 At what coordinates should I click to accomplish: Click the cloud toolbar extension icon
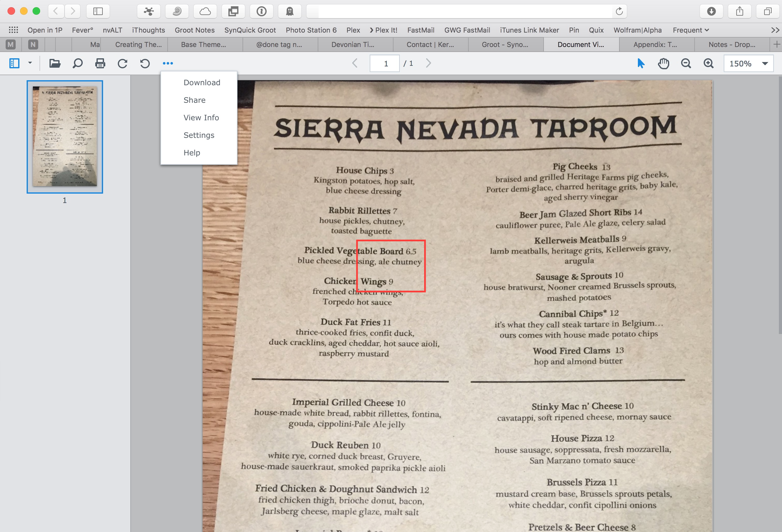[x=205, y=11]
